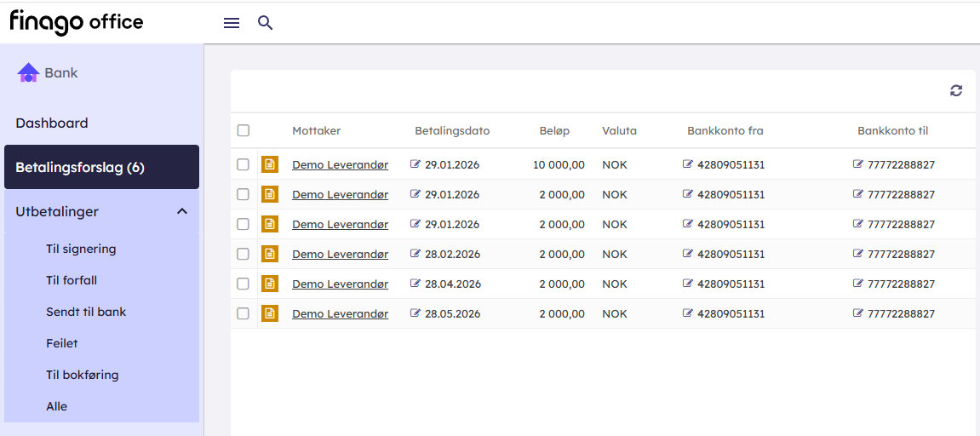Go to Til signering submenu
Viewport: 980px width, 436px height.
(x=81, y=250)
